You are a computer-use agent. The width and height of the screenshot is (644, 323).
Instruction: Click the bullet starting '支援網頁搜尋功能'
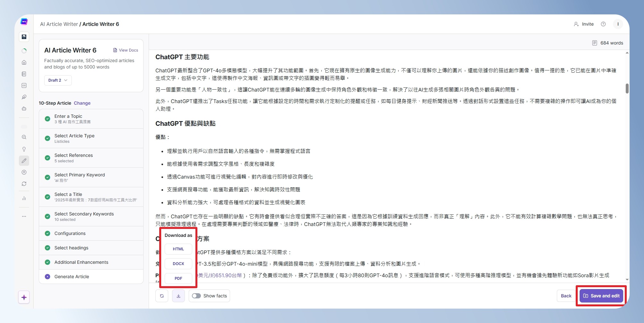tap(234, 190)
